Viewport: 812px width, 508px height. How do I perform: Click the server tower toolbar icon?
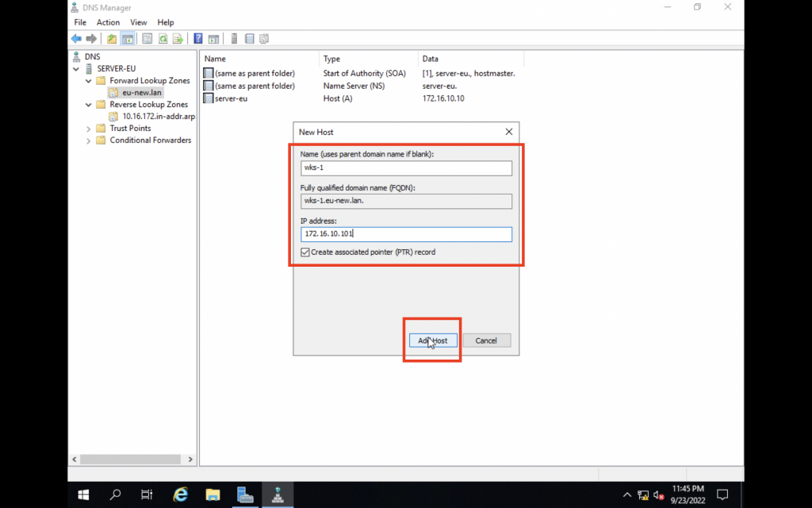click(x=234, y=38)
